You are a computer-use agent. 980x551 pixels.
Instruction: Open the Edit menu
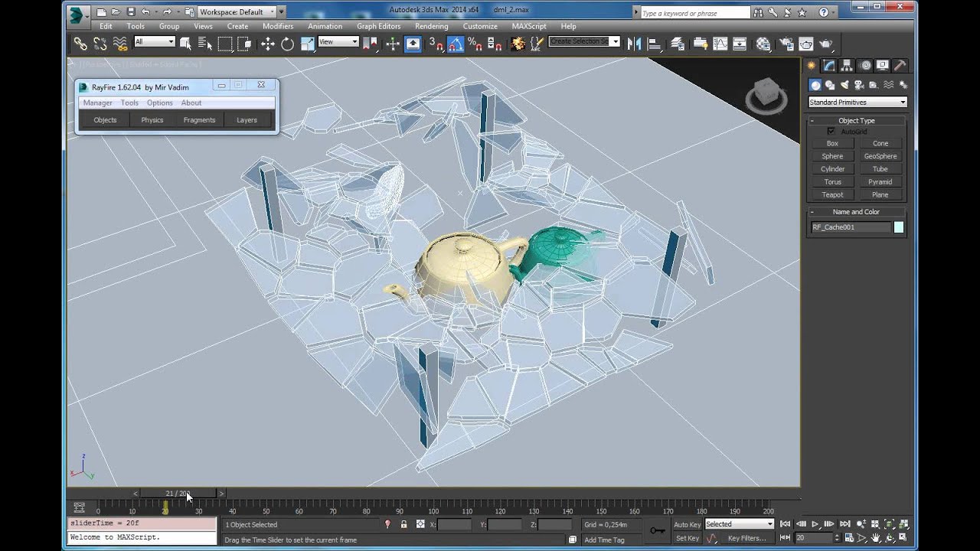pyautogui.click(x=106, y=26)
